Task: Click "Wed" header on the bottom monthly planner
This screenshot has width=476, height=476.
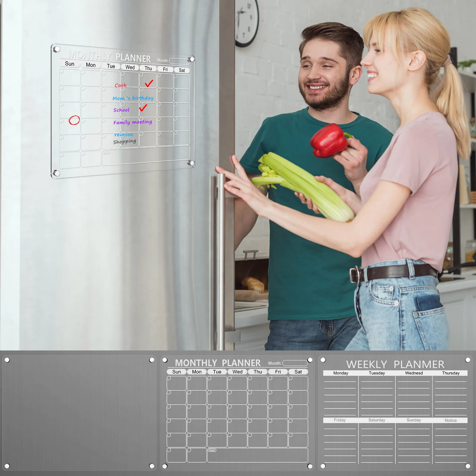Action: point(237,372)
